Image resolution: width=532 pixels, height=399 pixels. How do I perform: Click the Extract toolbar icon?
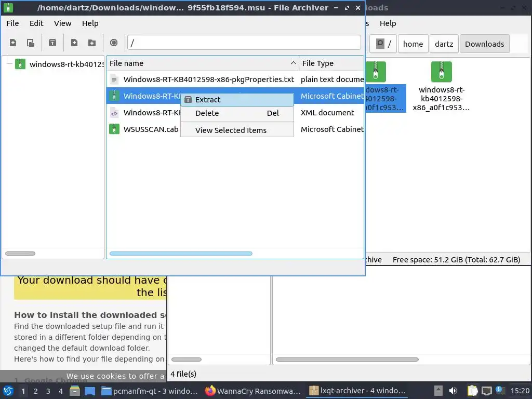tap(52, 43)
